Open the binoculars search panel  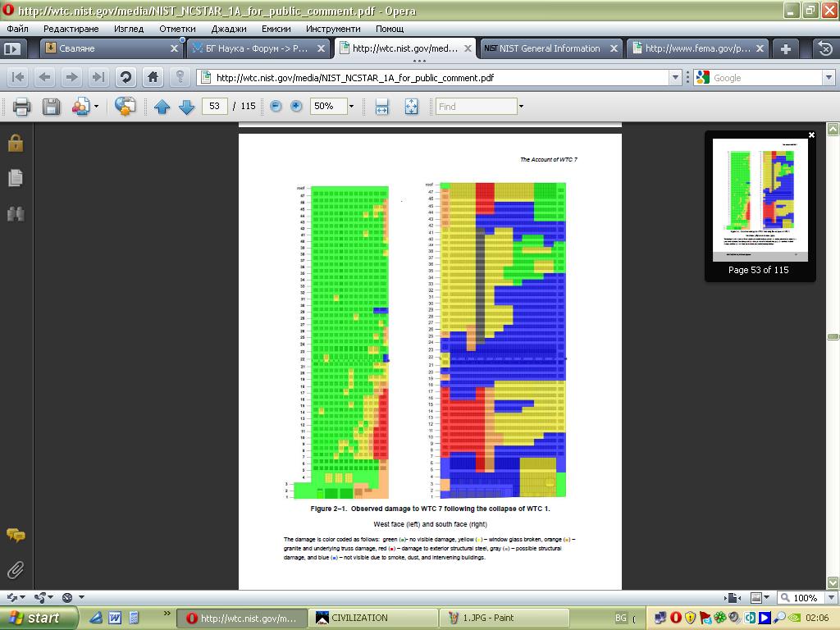tap(16, 214)
